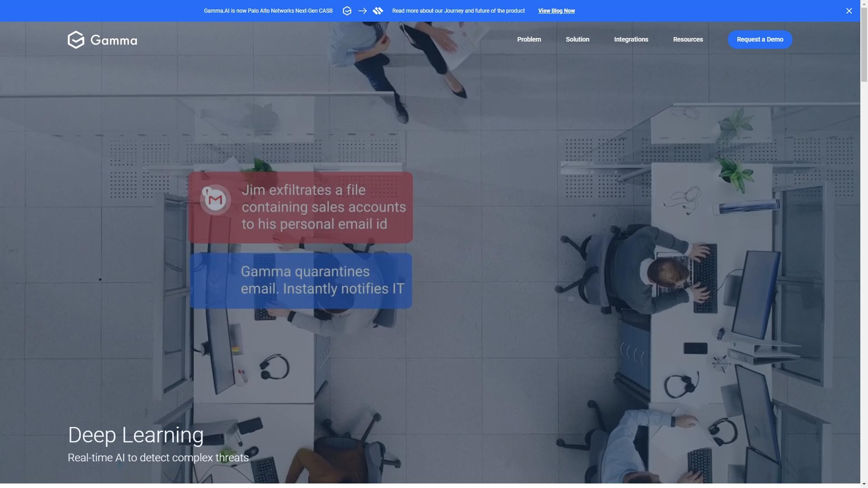Click the right arrow icon in banner
Screen dimensions: 868x488
363,11
